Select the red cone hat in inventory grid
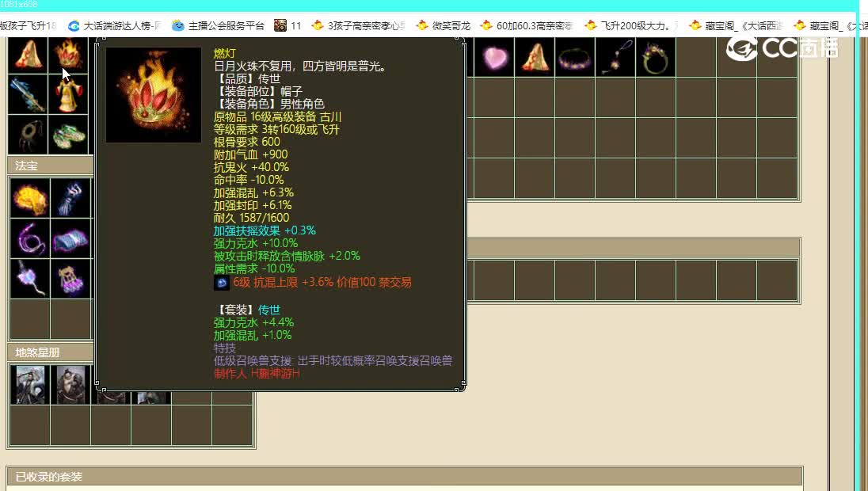The image size is (868, 491). pyautogui.click(x=535, y=57)
